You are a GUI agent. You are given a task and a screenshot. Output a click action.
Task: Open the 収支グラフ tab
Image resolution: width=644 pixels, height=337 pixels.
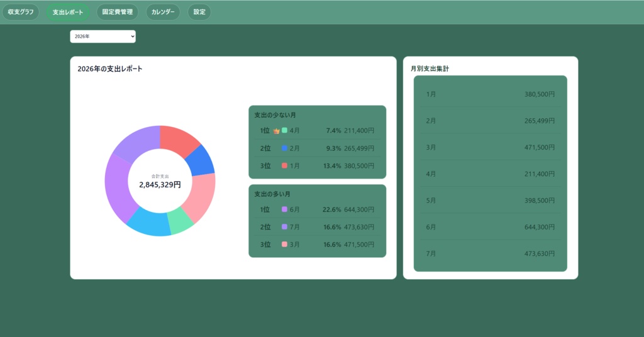pos(21,12)
